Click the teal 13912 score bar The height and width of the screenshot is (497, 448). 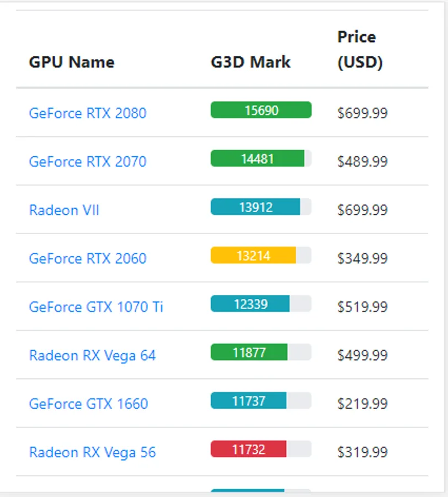click(x=255, y=207)
